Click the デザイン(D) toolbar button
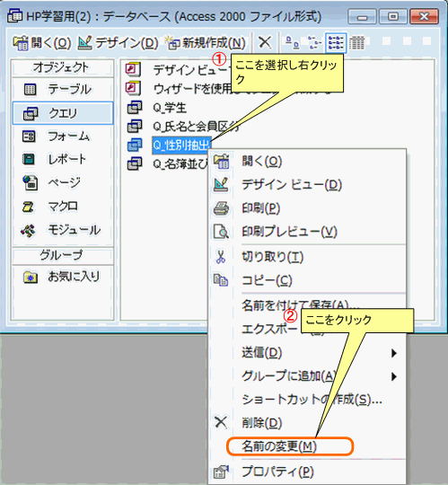Screen dimensions: 448x485 (x=118, y=43)
